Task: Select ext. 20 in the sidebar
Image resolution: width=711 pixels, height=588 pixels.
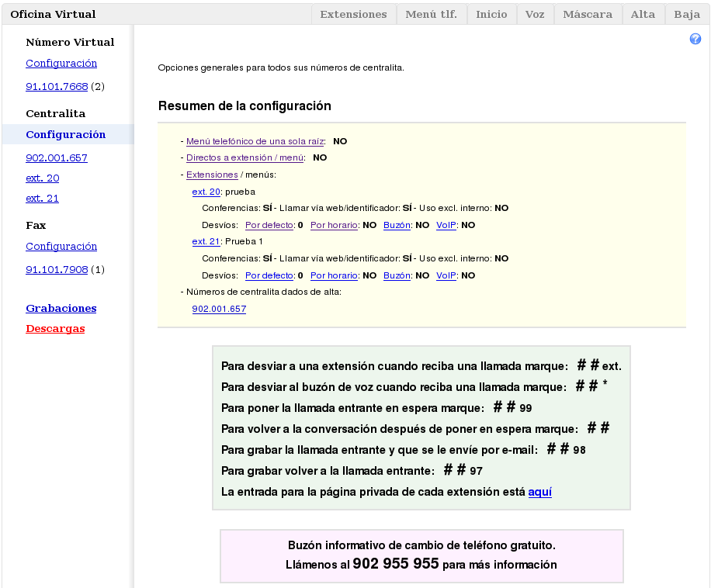Action: 42,178
